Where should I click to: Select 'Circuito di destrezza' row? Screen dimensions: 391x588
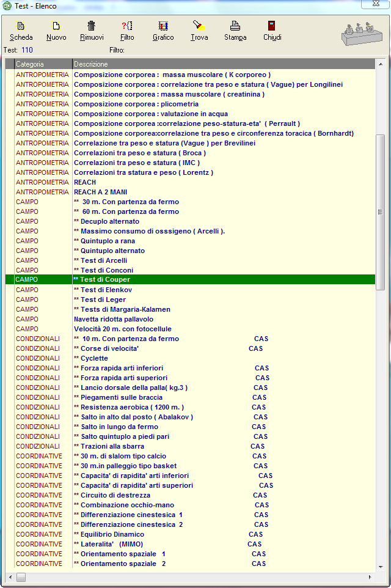pos(190,495)
